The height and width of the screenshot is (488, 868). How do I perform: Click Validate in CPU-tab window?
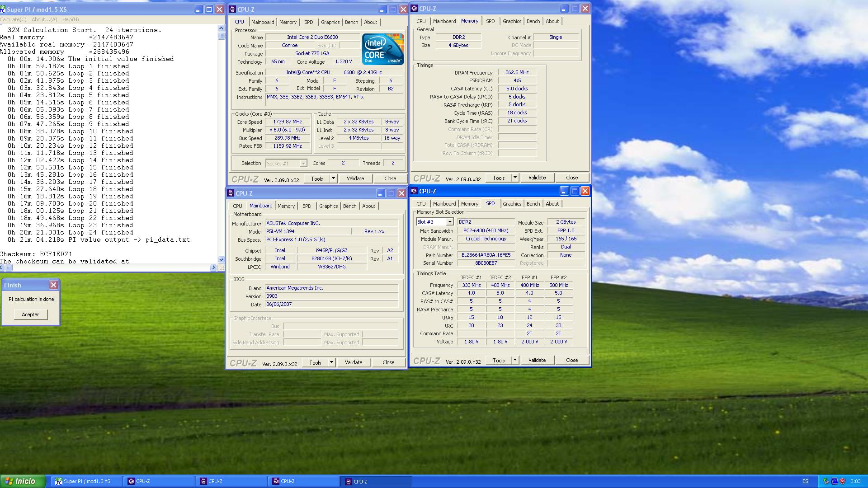point(355,178)
